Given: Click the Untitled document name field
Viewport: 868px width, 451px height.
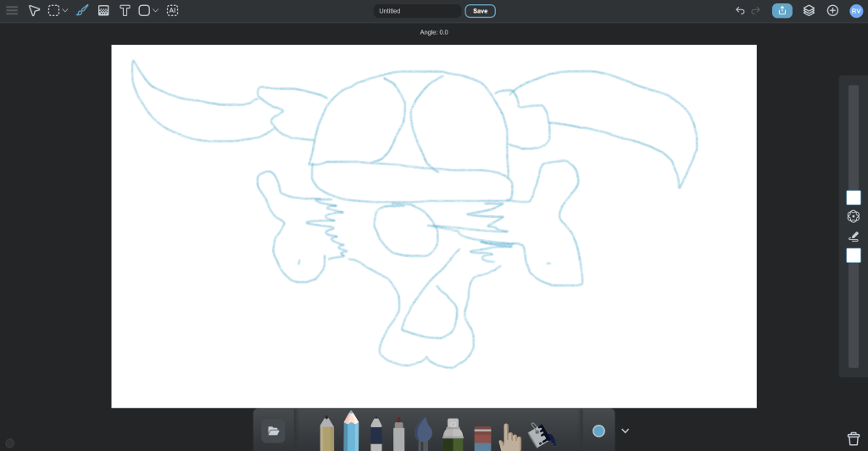Looking at the screenshot, I should point(417,11).
